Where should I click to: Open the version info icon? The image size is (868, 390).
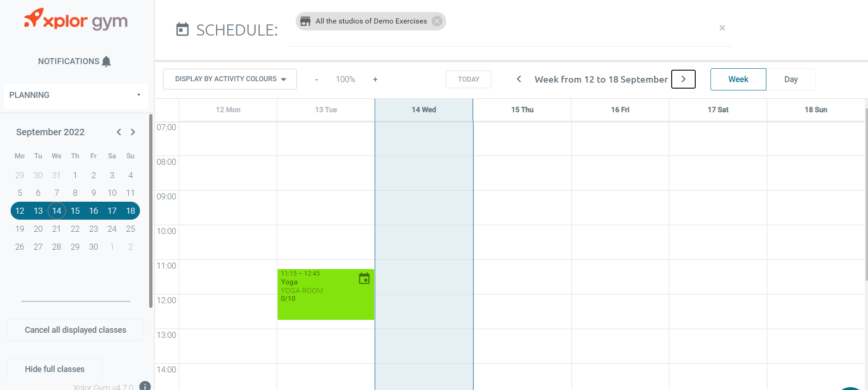click(145, 386)
